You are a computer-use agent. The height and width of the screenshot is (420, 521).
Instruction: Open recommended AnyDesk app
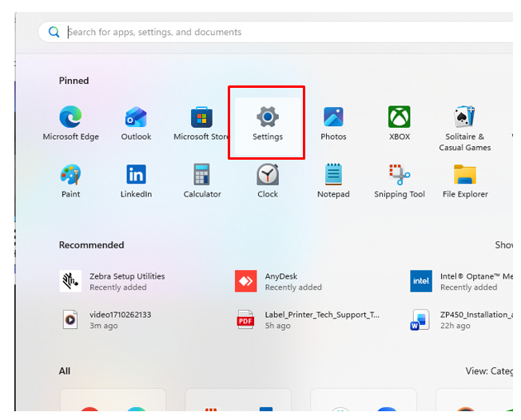pyautogui.click(x=278, y=281)
